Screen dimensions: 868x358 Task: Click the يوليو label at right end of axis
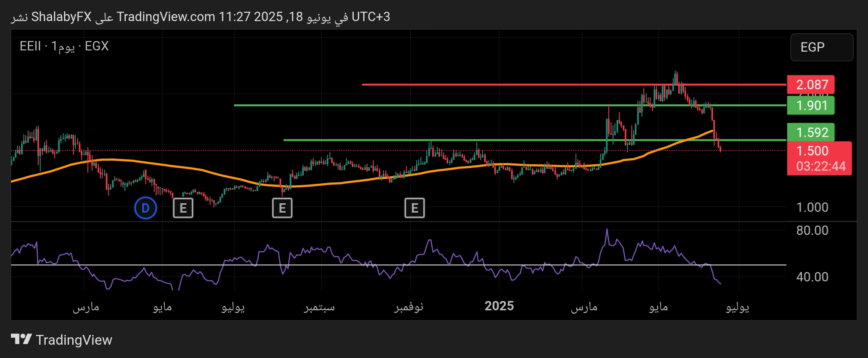(x=738, y=307)
